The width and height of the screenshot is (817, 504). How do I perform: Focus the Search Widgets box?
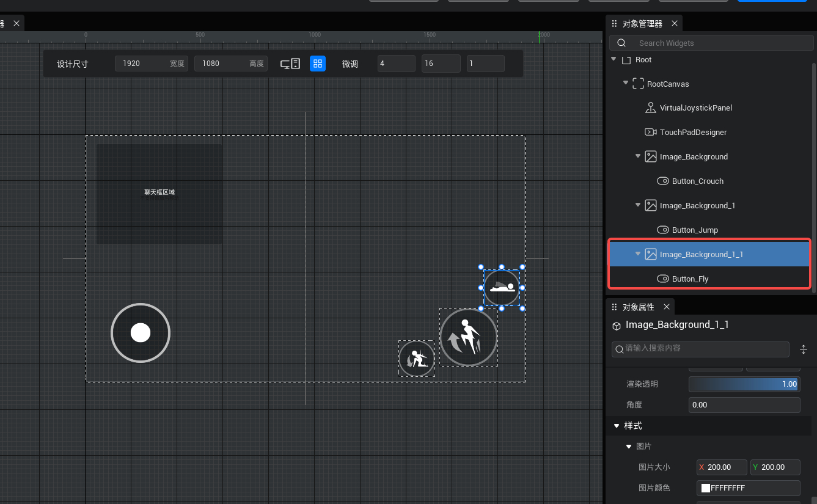(x=711, y=43)
